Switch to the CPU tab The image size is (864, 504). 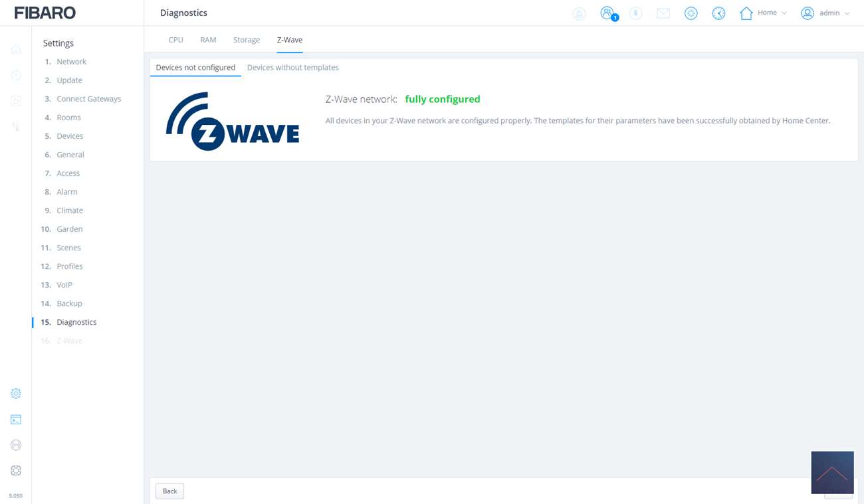tap(175, 40)
